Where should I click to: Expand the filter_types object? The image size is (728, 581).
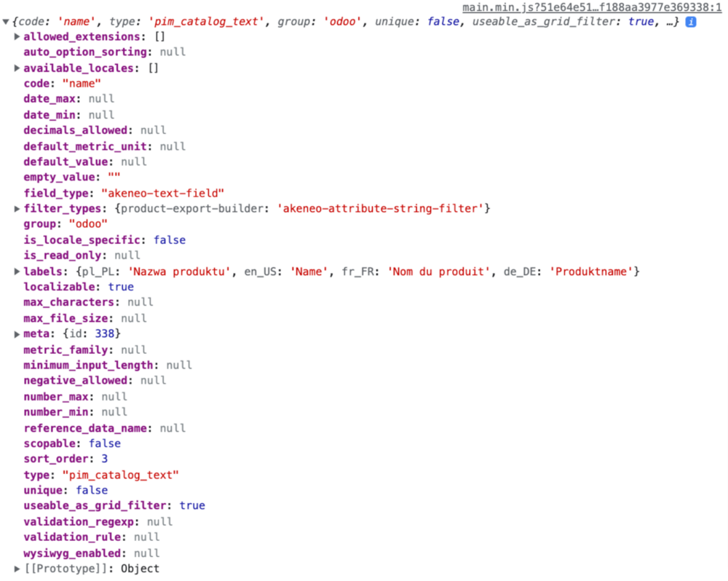coord(17,209)
